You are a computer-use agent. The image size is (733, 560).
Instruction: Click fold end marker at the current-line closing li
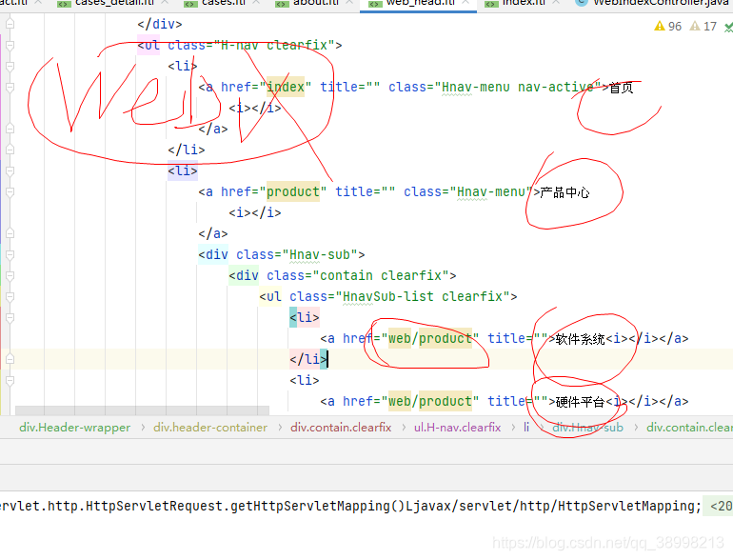10,359
